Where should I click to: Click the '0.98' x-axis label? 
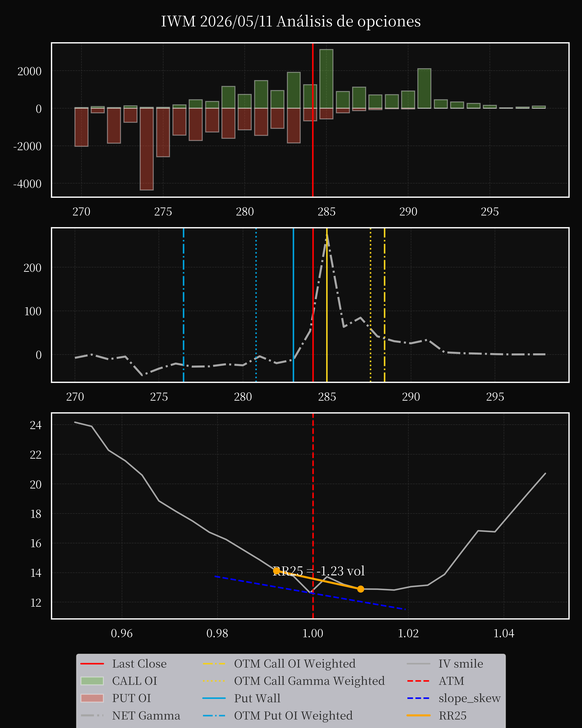(x=217, y=633)
